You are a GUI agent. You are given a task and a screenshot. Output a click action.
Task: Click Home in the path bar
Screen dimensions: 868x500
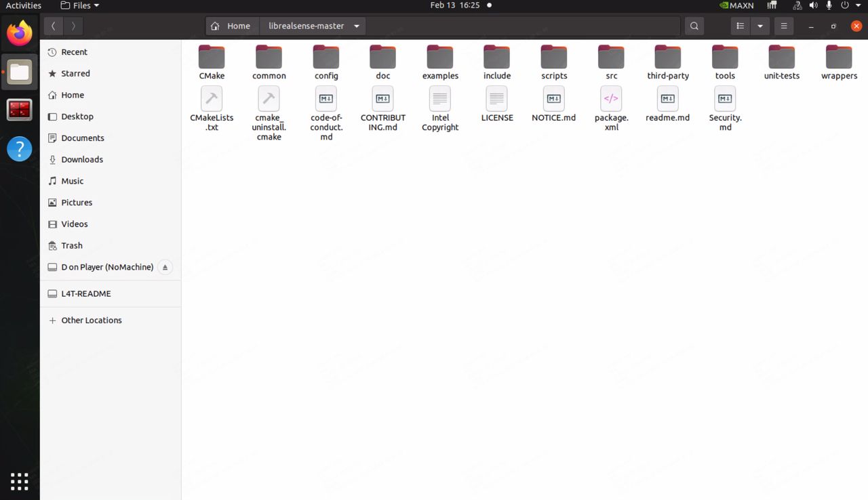(x=231, y=26)
